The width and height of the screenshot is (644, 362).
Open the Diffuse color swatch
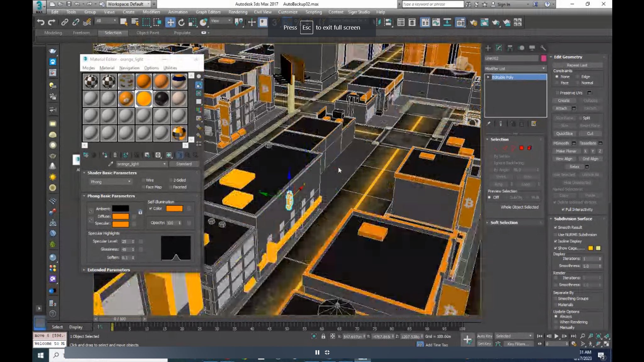coord(121,216)
